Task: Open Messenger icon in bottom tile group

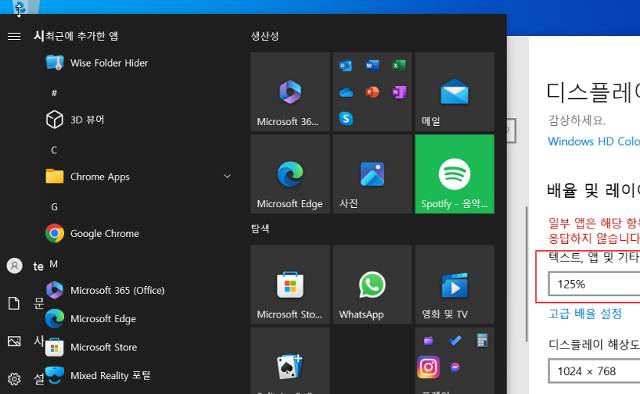Action: 455,367
